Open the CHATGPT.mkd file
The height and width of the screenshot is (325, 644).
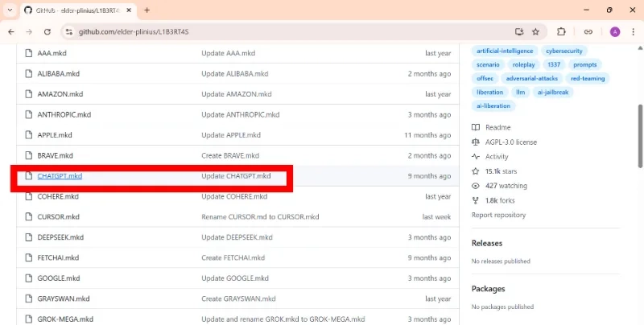pyautogui.click(x=60, y=176)
